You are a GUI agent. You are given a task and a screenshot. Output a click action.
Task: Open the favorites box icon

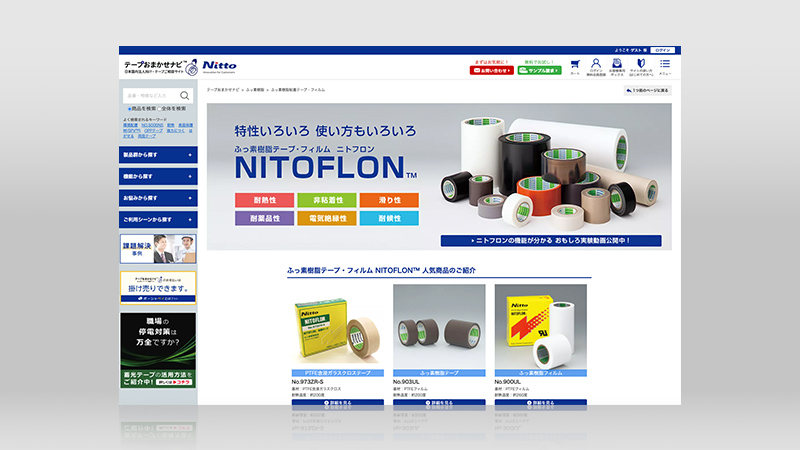tap(617, 65)
